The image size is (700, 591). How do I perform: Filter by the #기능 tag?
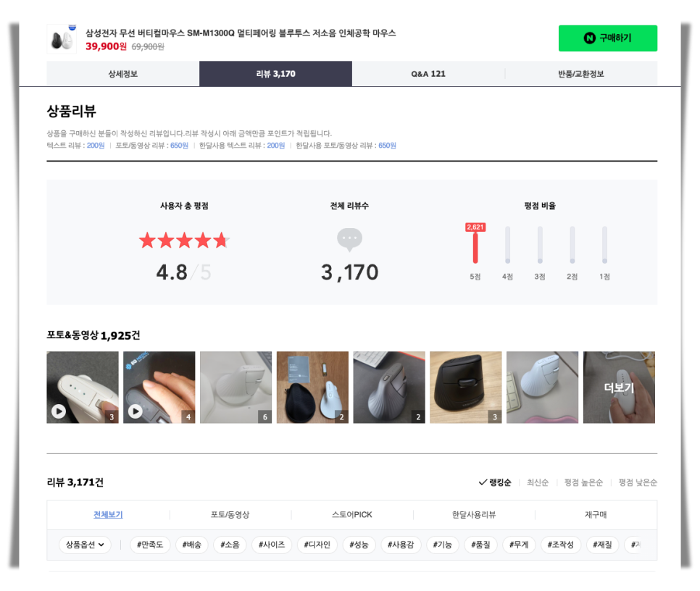(x=443, y=545)
